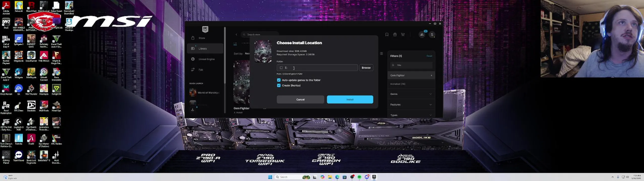644x181 pixels.
Task: Switch to list view icon
Action: click(381, 53)
